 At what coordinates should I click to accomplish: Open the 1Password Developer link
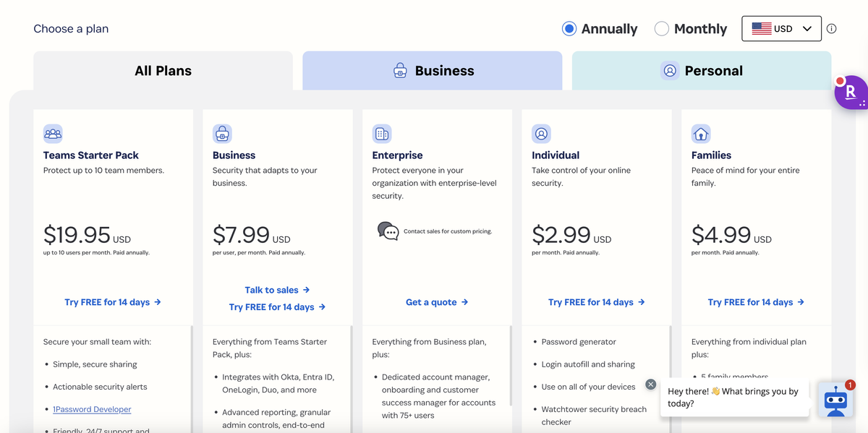(92, 408)
